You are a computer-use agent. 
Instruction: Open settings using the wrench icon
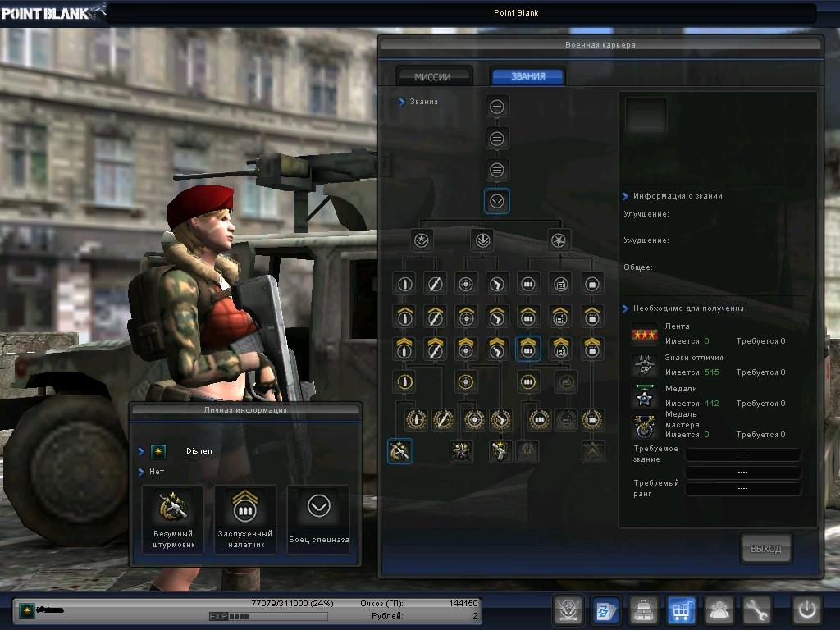click(x=757, y=611)
